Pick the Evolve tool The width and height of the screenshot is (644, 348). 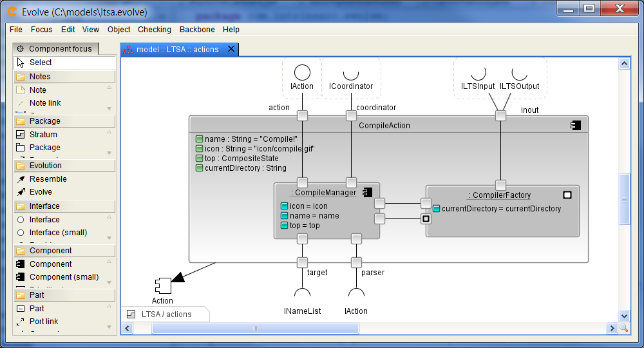pyautogui.click(x=41, y=192)
